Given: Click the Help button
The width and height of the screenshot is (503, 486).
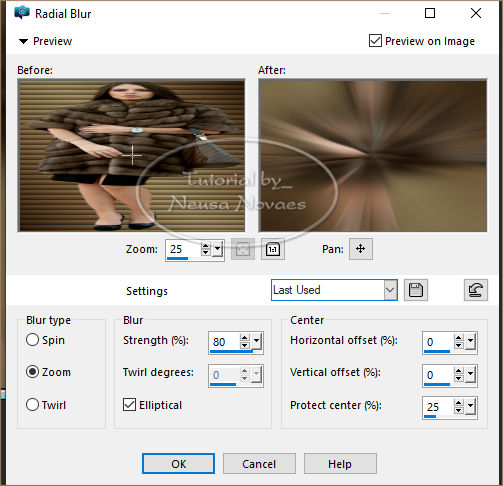Looking at the screenshot, I should pos(340,464).
